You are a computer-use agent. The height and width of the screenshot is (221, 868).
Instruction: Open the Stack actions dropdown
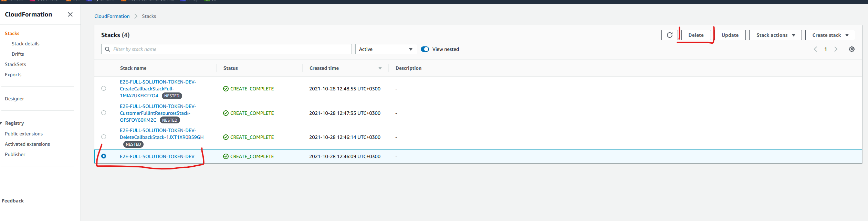point(775,35)
